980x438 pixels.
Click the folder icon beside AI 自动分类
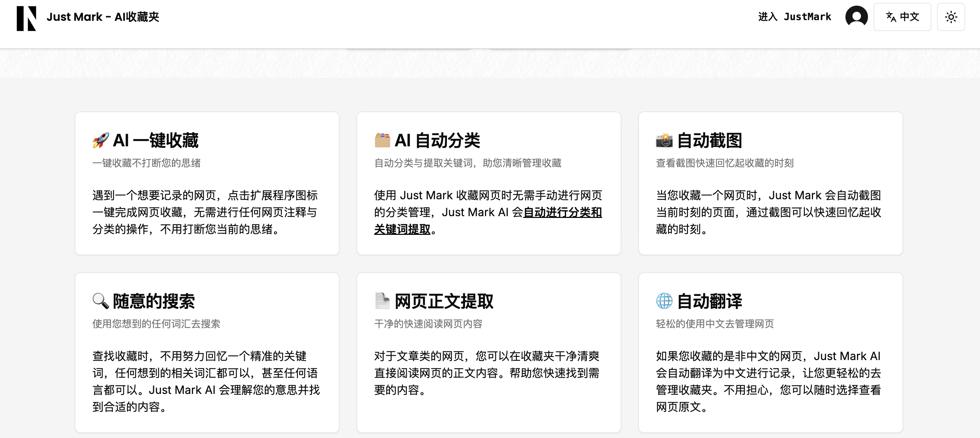pos(382,140)
